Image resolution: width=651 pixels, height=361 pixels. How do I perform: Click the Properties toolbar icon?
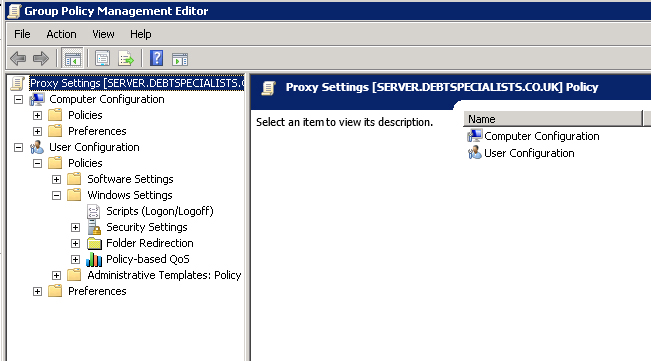(x=102, y=59)
